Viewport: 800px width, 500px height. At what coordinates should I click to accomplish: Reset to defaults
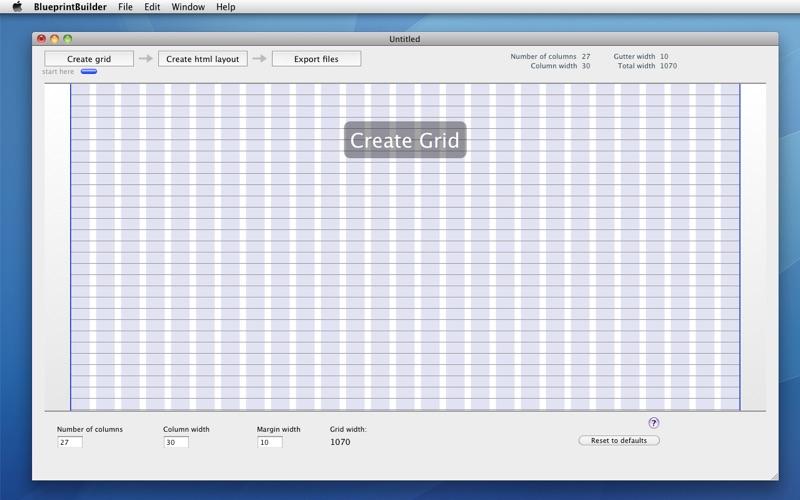tap(619, 440)
